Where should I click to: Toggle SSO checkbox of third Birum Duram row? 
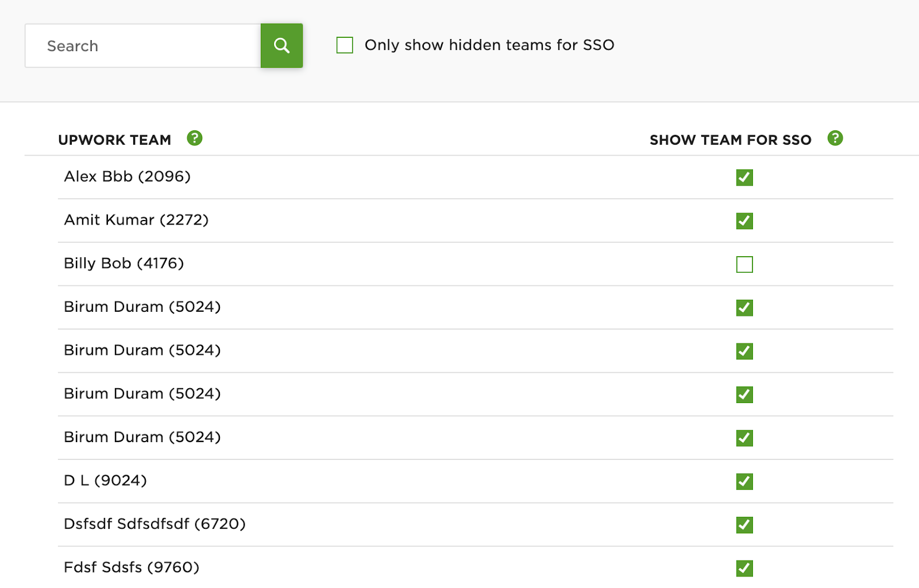point(744,394)
